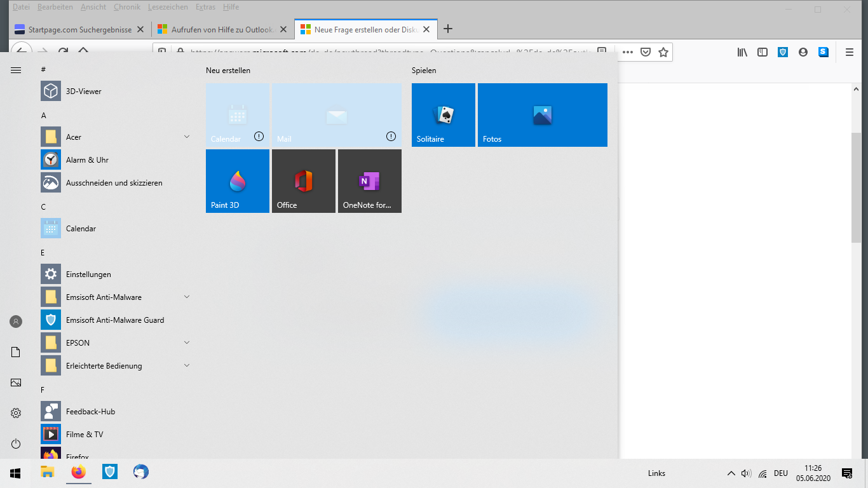
Task: Bookmark page with the star icon
Action: (663, 52)
